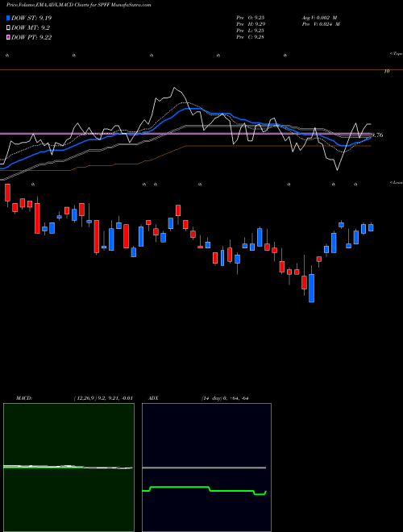Click the 'Pre O: 9.25' value
This screenshot has height=532, width=403.
click(x=251, y=17)
